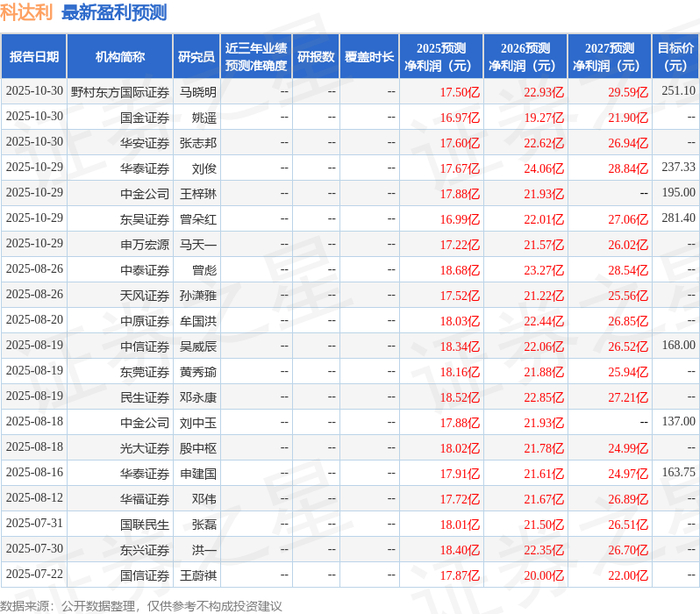Image resolution: width=700 pixels, height=614 pixels.
Task: Click target price 168.00
Action: 678,345
